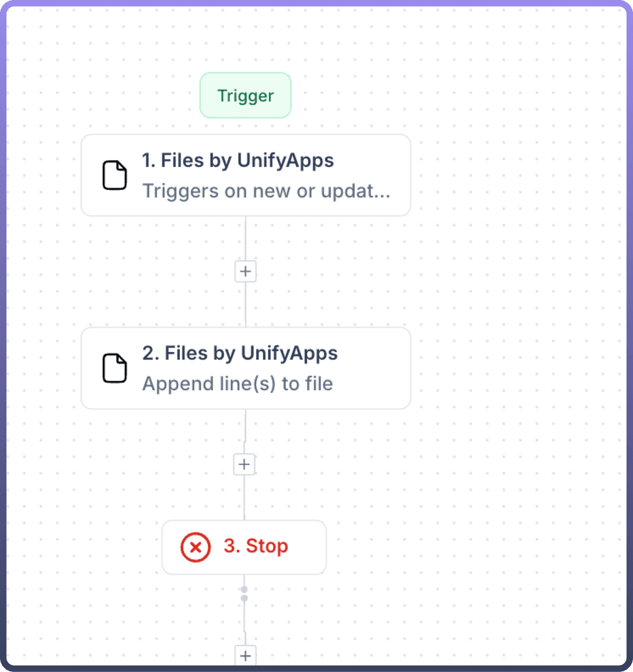This screenshot has height=672, width=633.
Task: Click the file icon in step 2
Action: click(x=115, y=368)
